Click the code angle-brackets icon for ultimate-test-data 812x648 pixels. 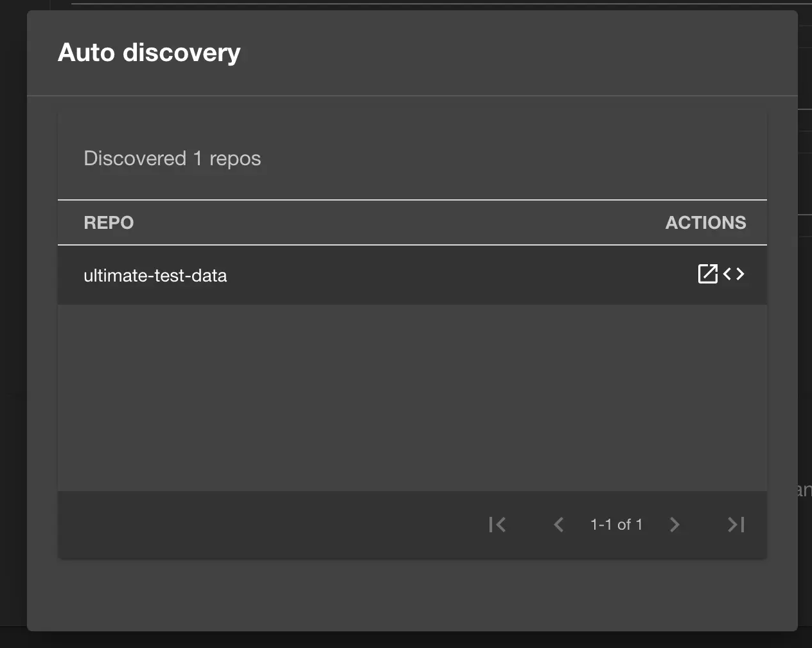pyautogui.click(x=734, y=274)
